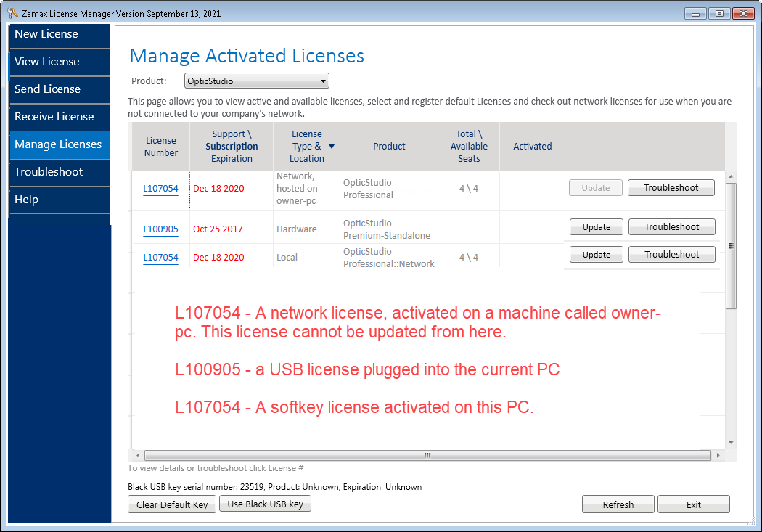Image resolution: width=762 pixels, height=532 pixels.
Task: Troubleshoot the Hardware license L100905
Action: 671,227
